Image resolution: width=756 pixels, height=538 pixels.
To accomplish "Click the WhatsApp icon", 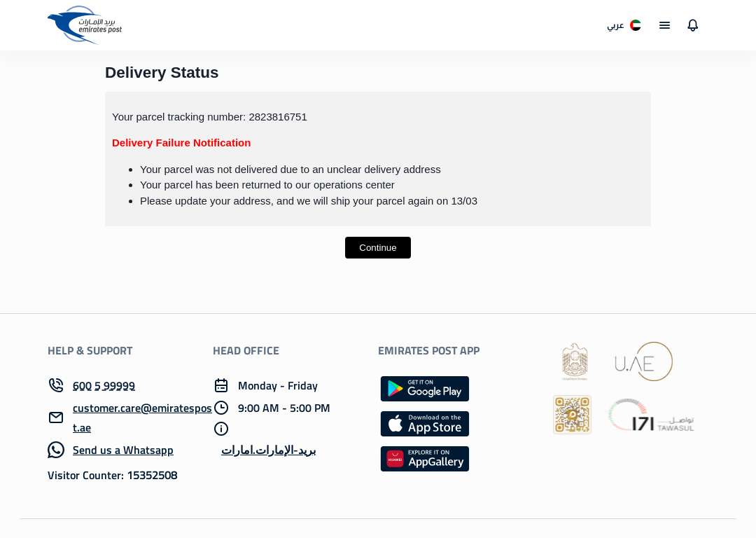I will 56,450.
